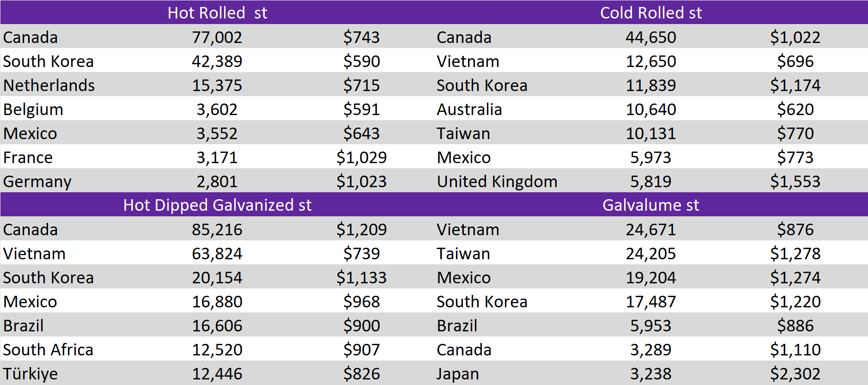Select the Türkiye row label
The height and width of the screenshot is (385, 868).
tap(30, 374)
